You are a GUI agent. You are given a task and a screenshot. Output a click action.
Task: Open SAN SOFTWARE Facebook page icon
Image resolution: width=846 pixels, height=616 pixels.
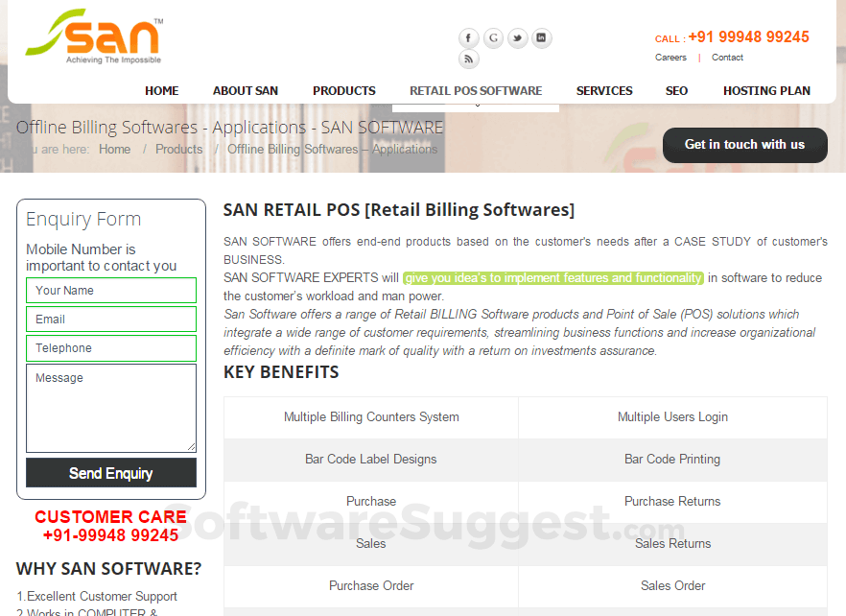pos(468,37)
